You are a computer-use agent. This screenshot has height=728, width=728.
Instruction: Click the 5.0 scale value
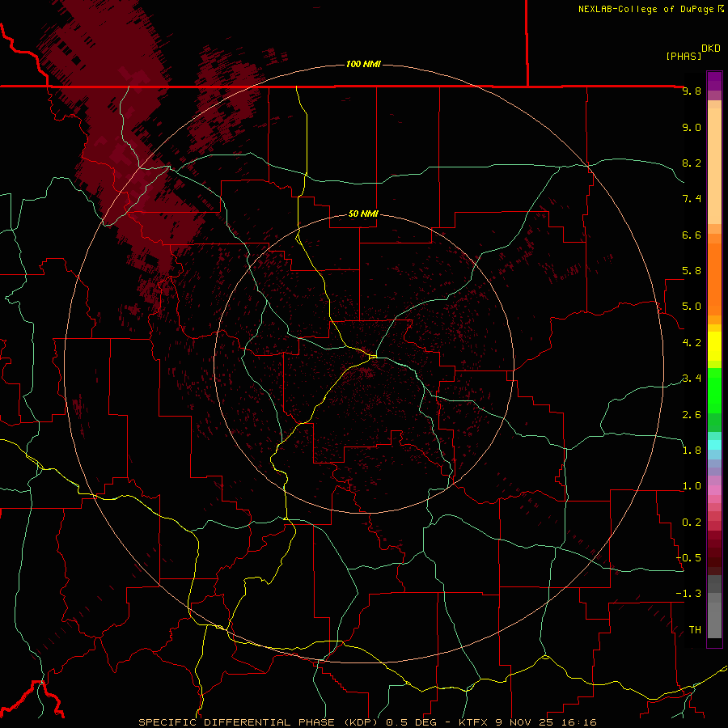click(x=692, y=307)
